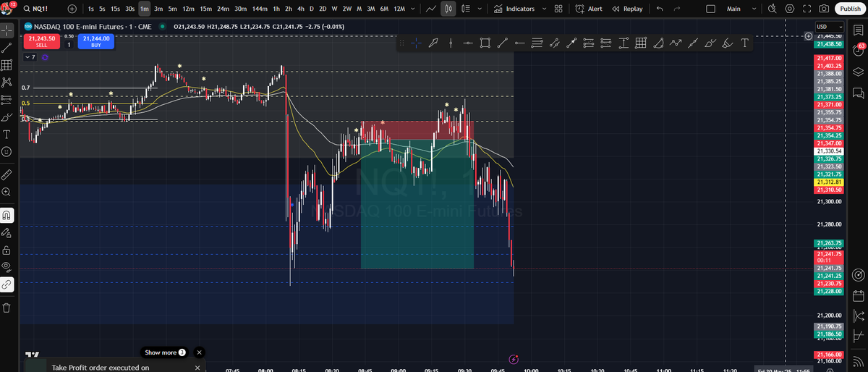Switch to the 5m interval
868x372 pixels.
point(172,9)
